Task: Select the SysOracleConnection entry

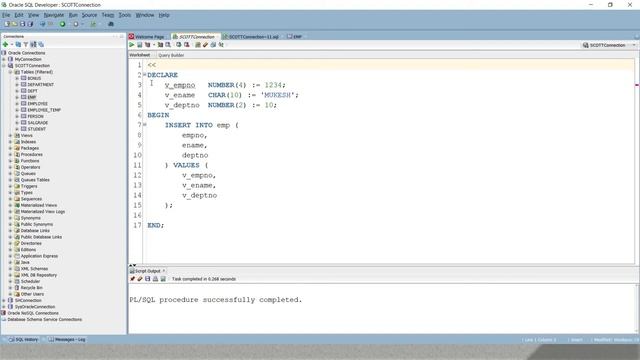Action: (x=35, y=307)
